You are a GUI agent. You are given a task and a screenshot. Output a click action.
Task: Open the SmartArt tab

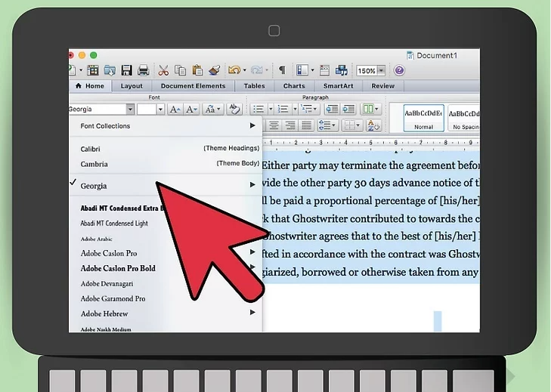pyautogui.click(x=338, y=86)
